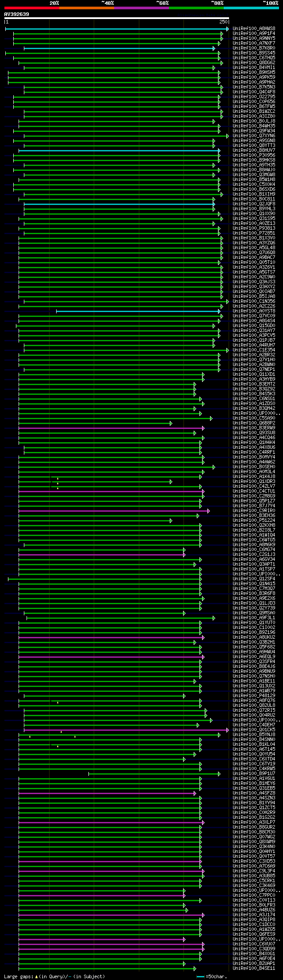The width and height of the screenshot is (283, 980).
Task: Click the purple alignment bar for UniRef100_B3ERW9
Action: pyautogui.click(x=111, y=428)
